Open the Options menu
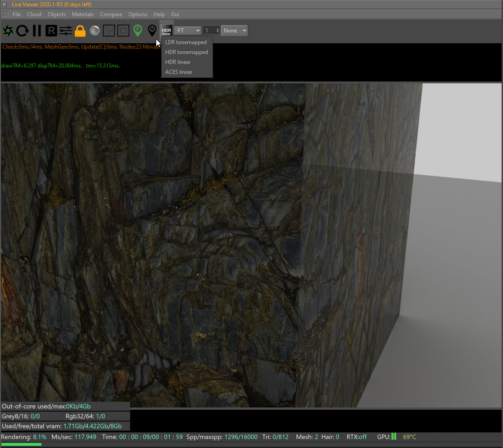 138,14
